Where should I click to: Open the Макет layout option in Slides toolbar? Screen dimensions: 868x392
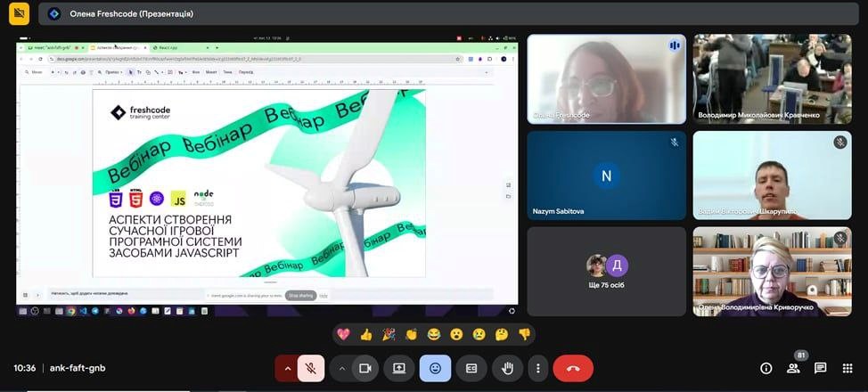(211, 72)
